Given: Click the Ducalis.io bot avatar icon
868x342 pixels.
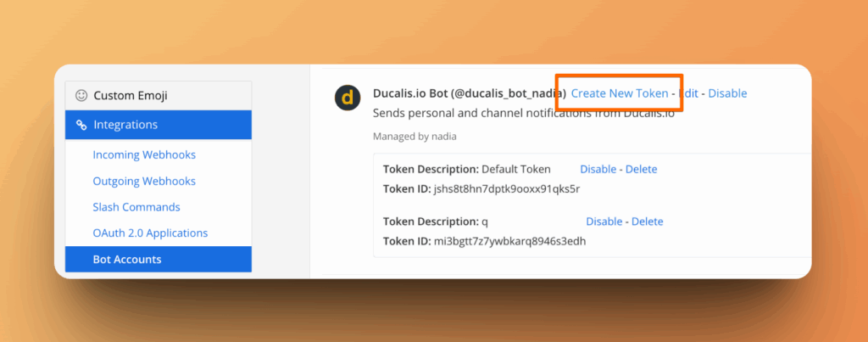Looking at the screenshot, I should pyautogui.click(x=346, y=98).
